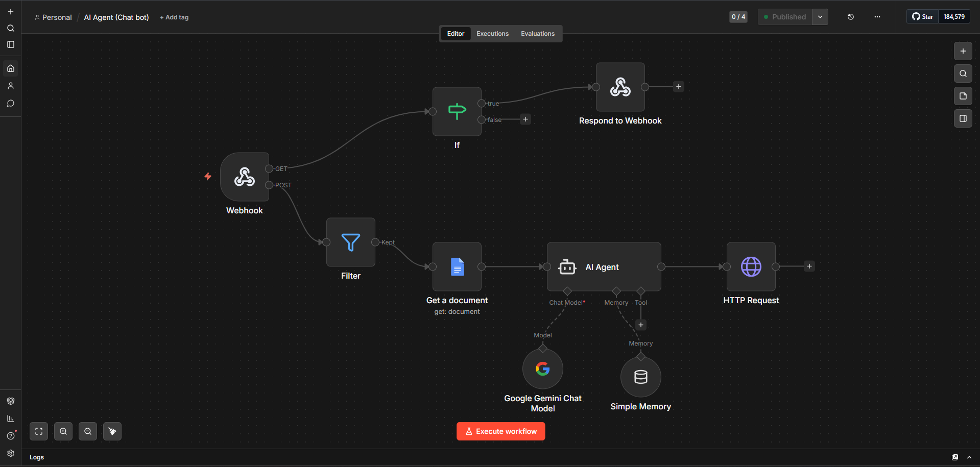Expand the Logs panel chevron
The image size is (980, 467).
(x=969, y=457)
